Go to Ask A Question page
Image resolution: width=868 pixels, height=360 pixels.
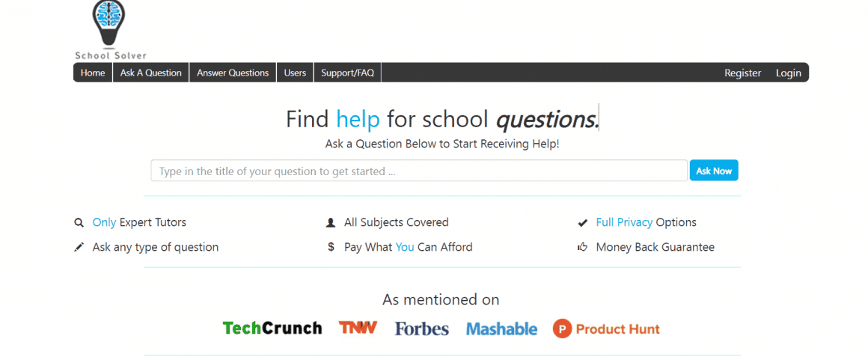[151, 73]
